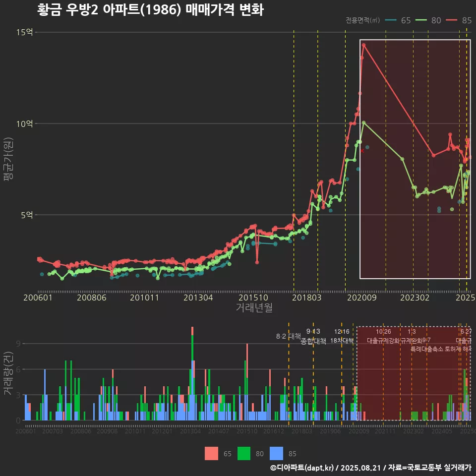
Task: Toggle the teal 65 series in top legend
Action: pyautogui.click(x=398, y=20)
